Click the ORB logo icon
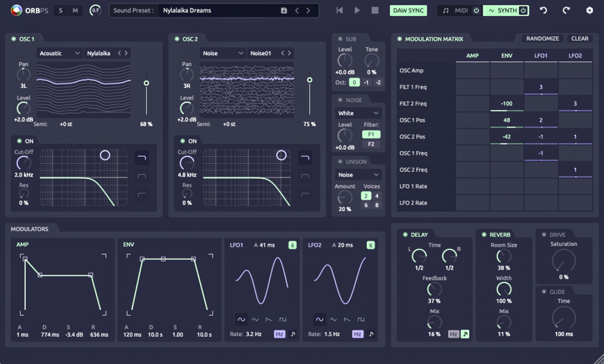 [16, 10]
